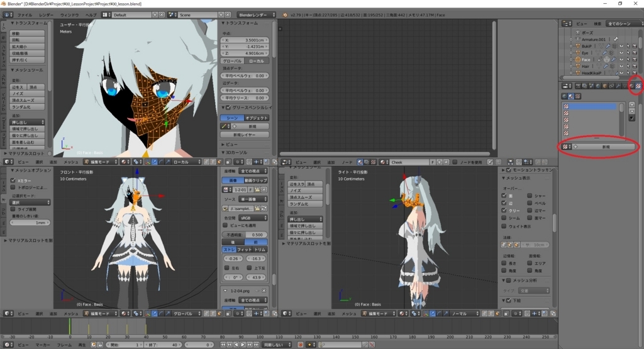Show world textures in texture context
644x349 pixels.
point(564,96)
